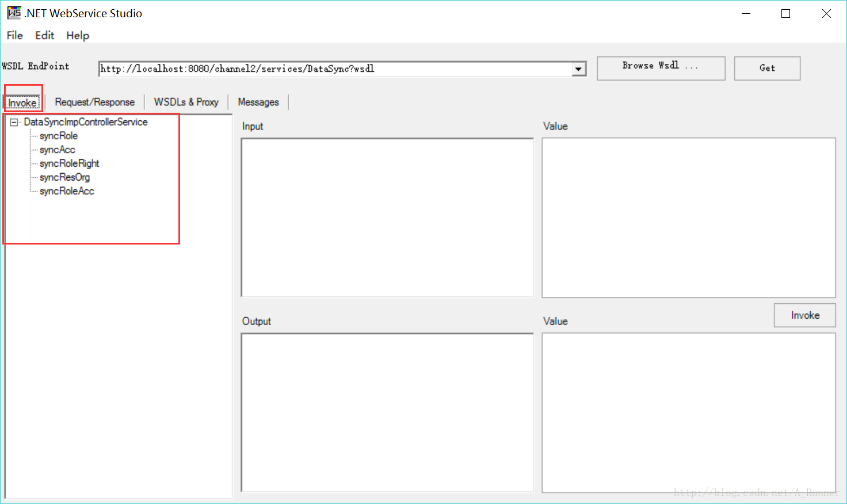This screenshot has height=504, width=847.
Task: Expand the WSDL EndPoint dropdown arrow
Action: pos(579,69)
